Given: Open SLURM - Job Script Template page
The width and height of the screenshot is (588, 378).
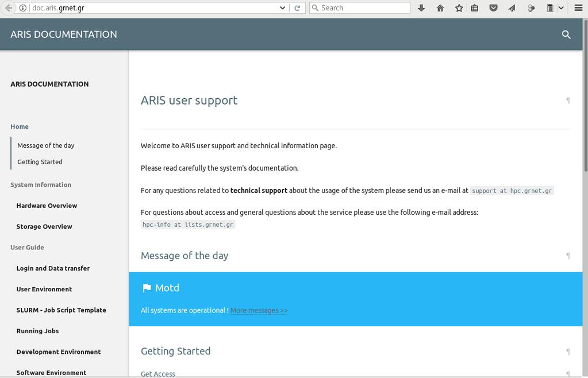Looking at the screenshot, I should tap(61, 310).
